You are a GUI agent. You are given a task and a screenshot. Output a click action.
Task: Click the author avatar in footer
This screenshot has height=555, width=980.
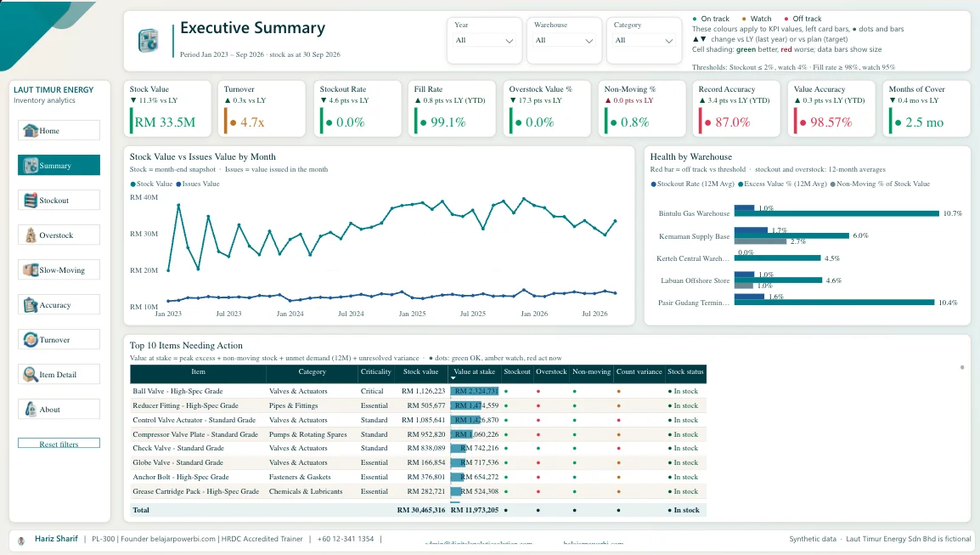point(21,541)
